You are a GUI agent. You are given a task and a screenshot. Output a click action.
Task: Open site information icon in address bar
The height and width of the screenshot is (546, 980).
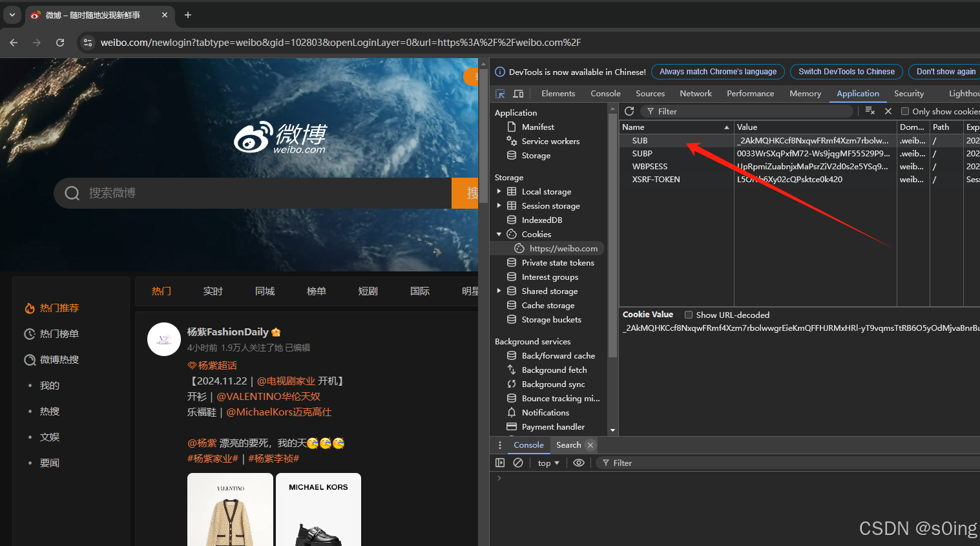point(88,43)
